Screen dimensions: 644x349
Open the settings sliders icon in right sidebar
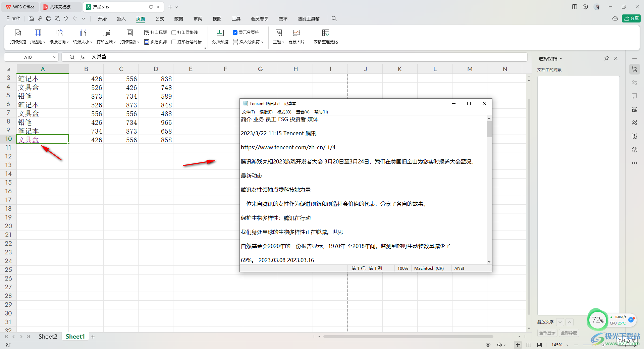[635, 83]
